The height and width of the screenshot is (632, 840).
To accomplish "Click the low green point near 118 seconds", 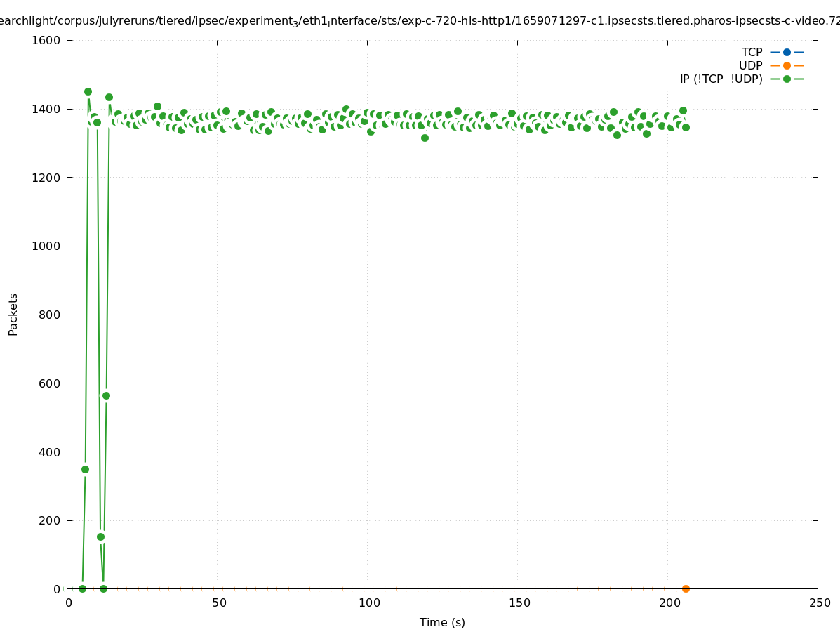I will tap(425, 138).
